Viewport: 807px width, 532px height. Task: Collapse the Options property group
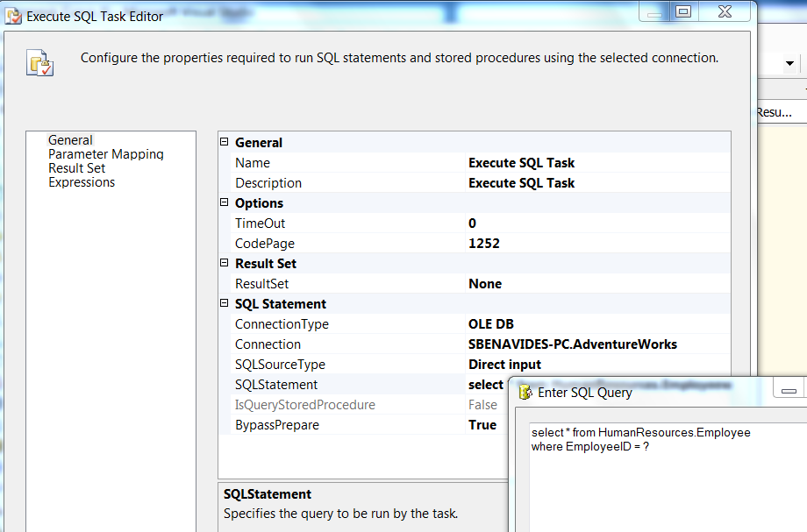225,202
